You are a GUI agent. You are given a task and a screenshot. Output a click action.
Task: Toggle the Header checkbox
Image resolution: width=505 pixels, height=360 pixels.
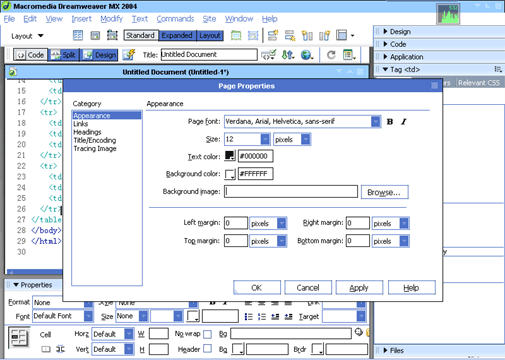207,349
